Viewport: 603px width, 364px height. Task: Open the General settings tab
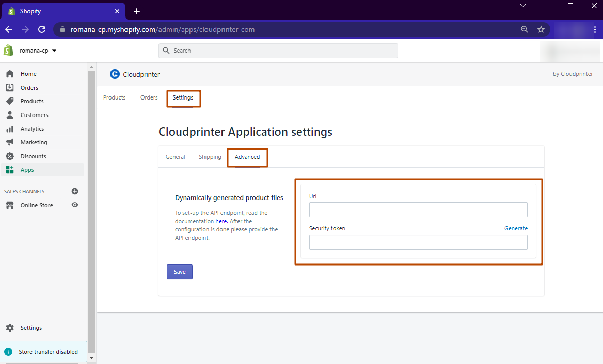pyautogui.click(x=176, y=157)
